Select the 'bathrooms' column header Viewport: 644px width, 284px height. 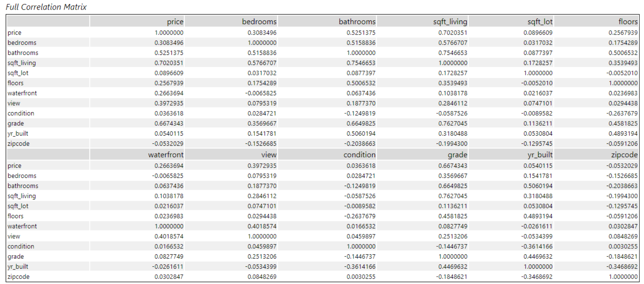pos(357,22)
